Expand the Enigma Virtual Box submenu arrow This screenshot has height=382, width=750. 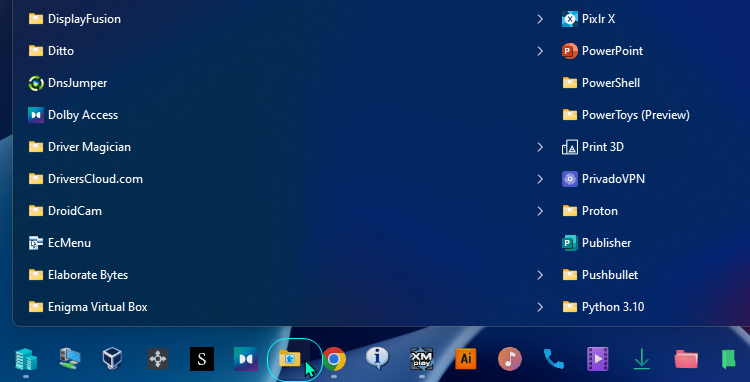coord(540,307)
